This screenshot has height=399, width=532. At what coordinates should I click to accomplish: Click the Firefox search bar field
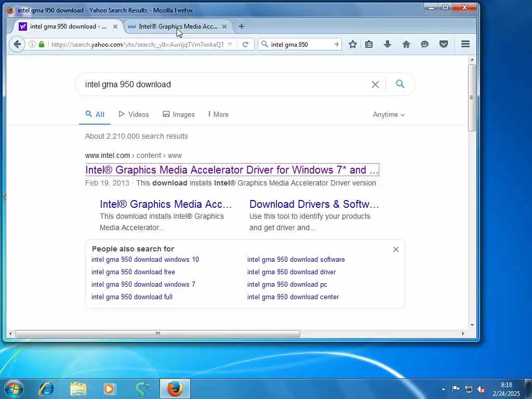[x=301, y=45]
